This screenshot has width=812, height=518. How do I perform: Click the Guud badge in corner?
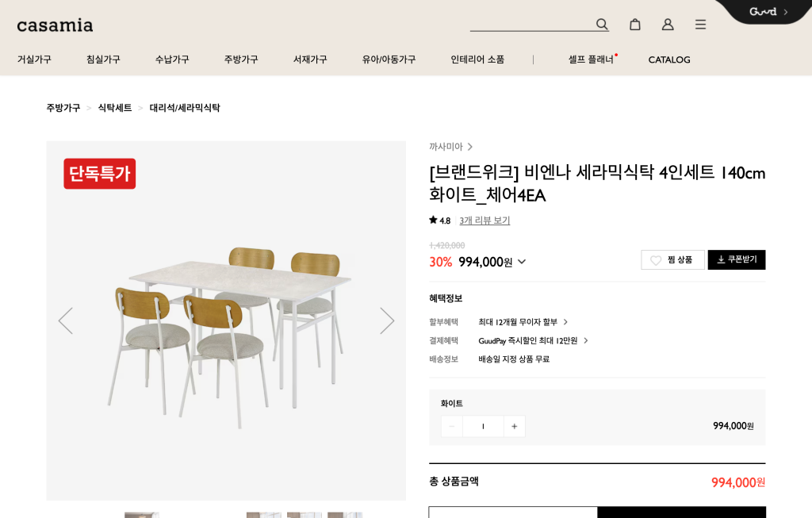click(x=768, y=12)
